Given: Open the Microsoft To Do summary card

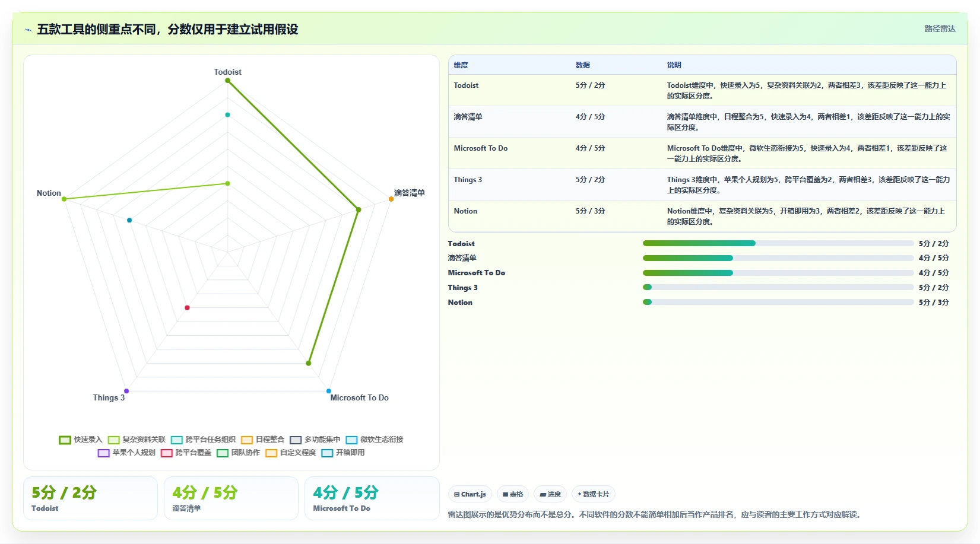Looking at the screenshot, I should (372, 498).
